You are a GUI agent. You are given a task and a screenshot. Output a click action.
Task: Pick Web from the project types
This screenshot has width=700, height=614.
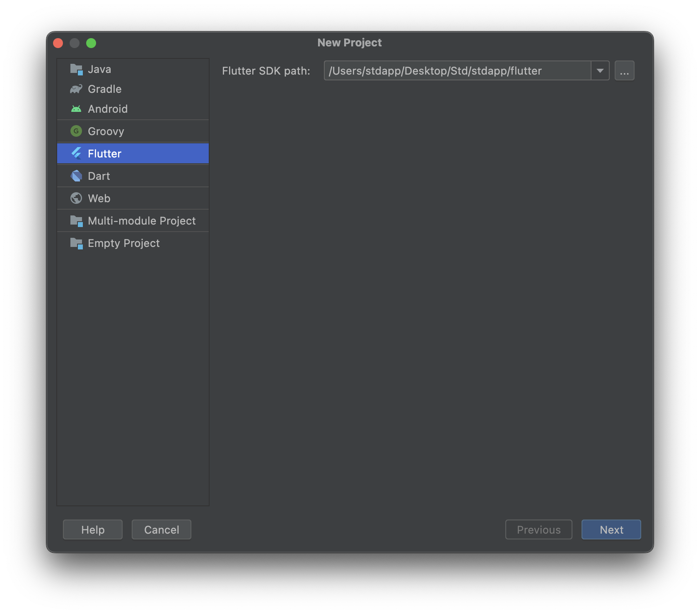click(133, 198)
